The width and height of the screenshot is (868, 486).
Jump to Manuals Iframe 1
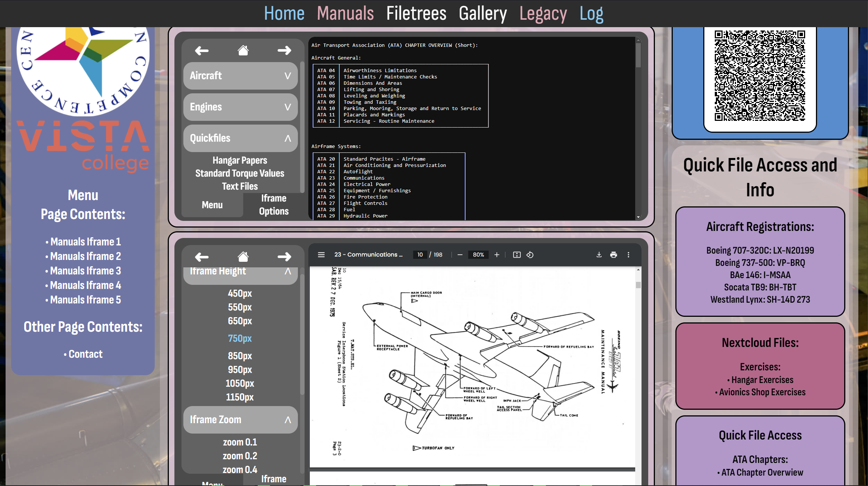tap(86, 242)
